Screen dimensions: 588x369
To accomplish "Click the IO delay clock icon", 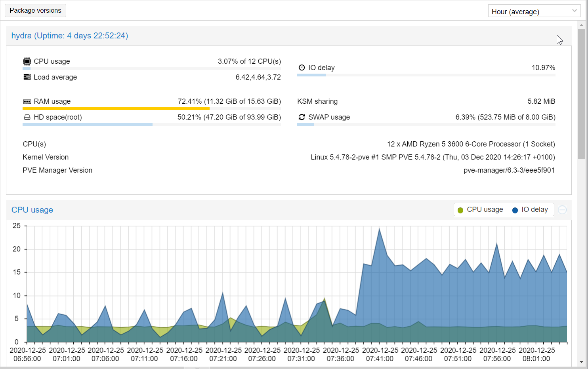I will [x=302, y=67].
